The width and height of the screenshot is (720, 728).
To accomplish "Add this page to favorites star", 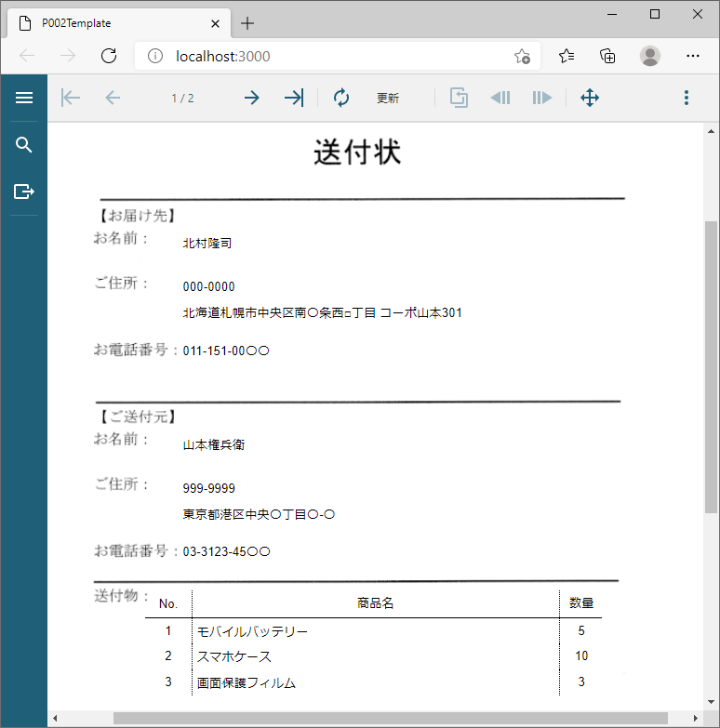I will tap(522, 56).
